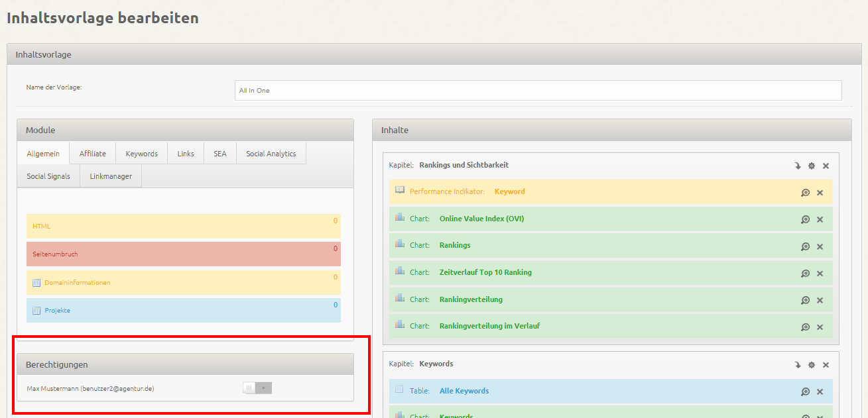Viewport: 868px width, 418px height.
Task: Click magnifier icon on Alle Keywords table
Action: click(805, 392)
